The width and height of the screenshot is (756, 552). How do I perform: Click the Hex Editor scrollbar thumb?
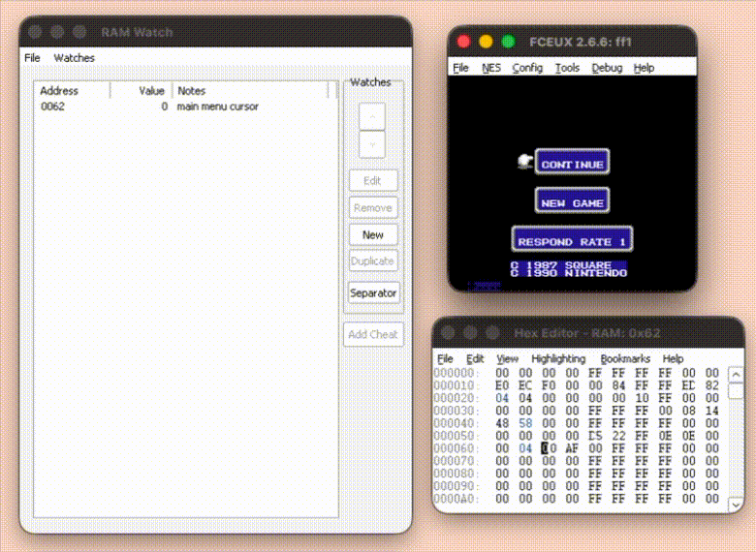(x=736, y=390)
